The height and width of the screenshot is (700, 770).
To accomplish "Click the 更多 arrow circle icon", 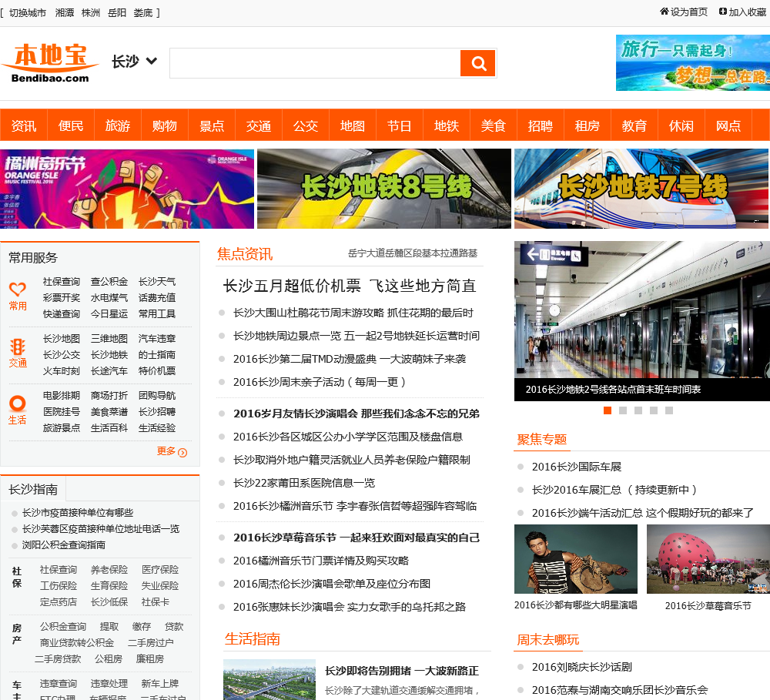I will 182,453.
